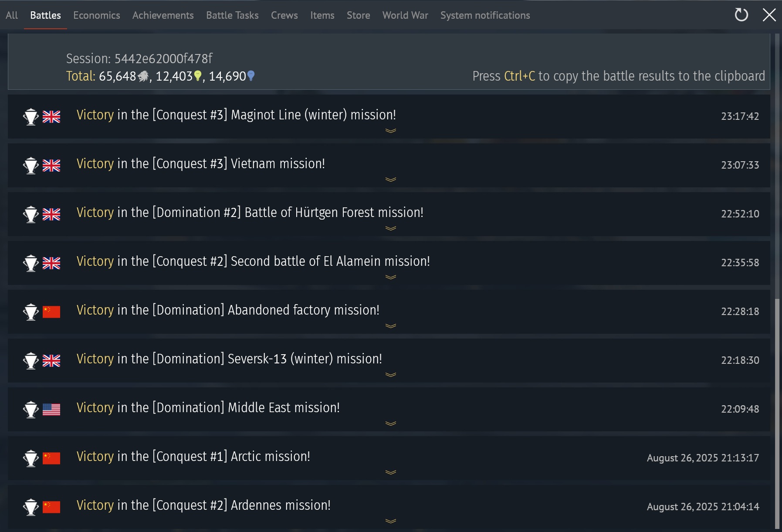This screenshot has height=532, width=782.
Task: Open the Battle Tasks tab
Action: (x=232, y=15)
